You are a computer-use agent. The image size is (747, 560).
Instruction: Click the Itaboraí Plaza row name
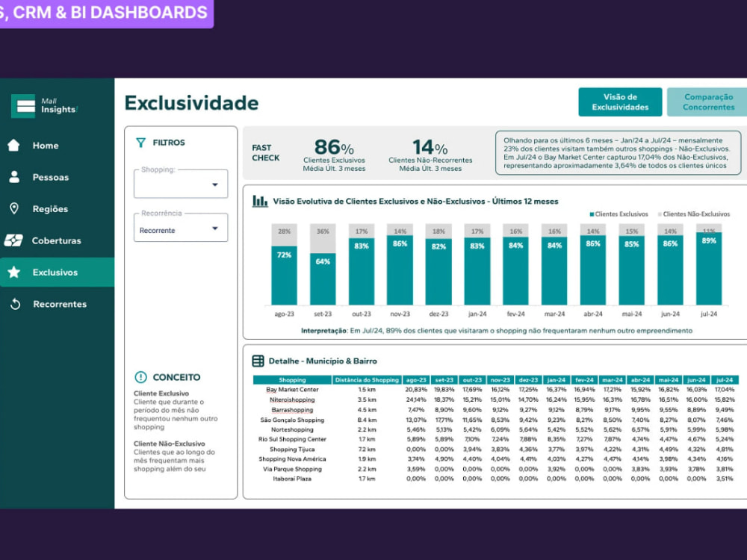click(292, 479)
